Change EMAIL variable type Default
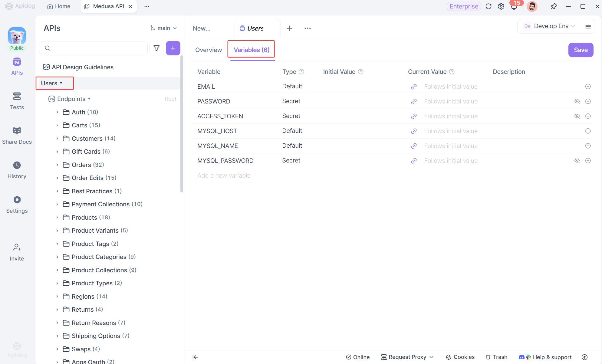This screenshot has height=364, width=602. point(292,87)
